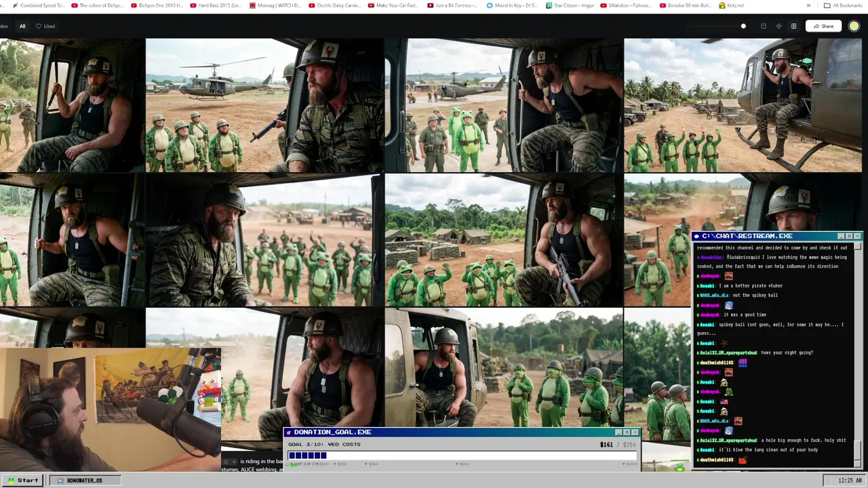
Task: Open thumbnail of soldier holding rifle over camp
Action: [504, 240]
